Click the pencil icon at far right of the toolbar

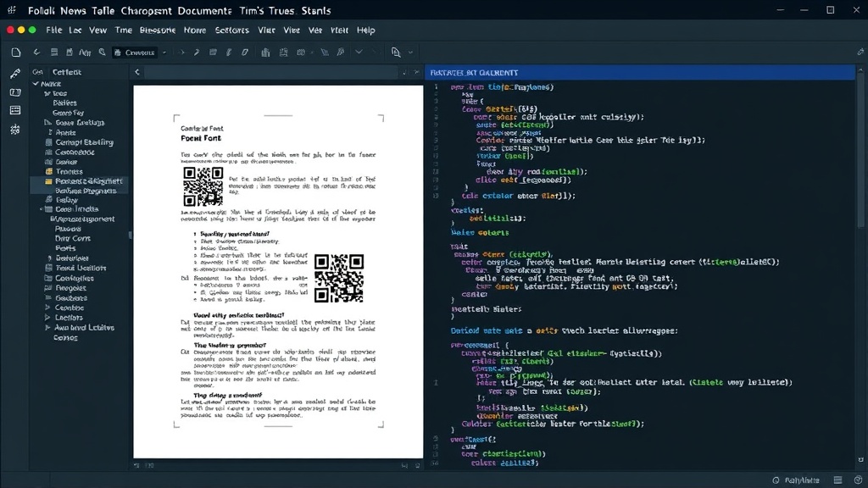click(860, 52)
